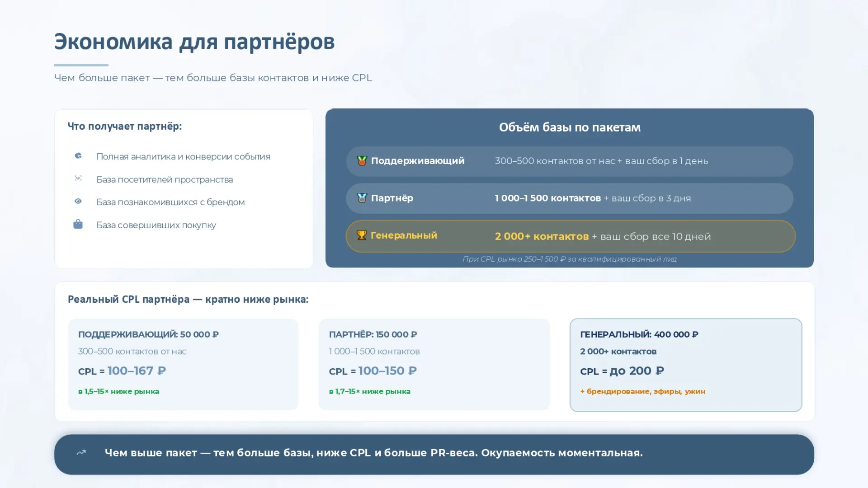The width and height of the screenshot is (868, 488).
Task: Select the Поддерживающий package row
Action: coord(570,161)
